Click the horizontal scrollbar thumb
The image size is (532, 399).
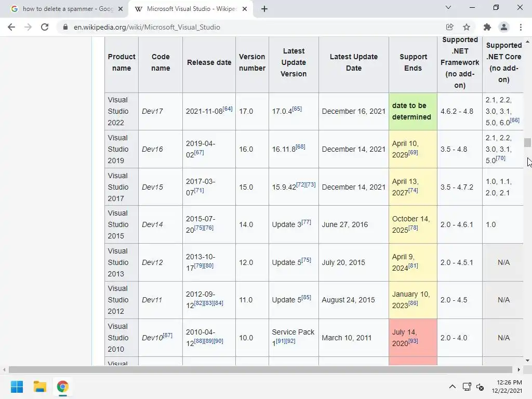click(x=261, y=369)
